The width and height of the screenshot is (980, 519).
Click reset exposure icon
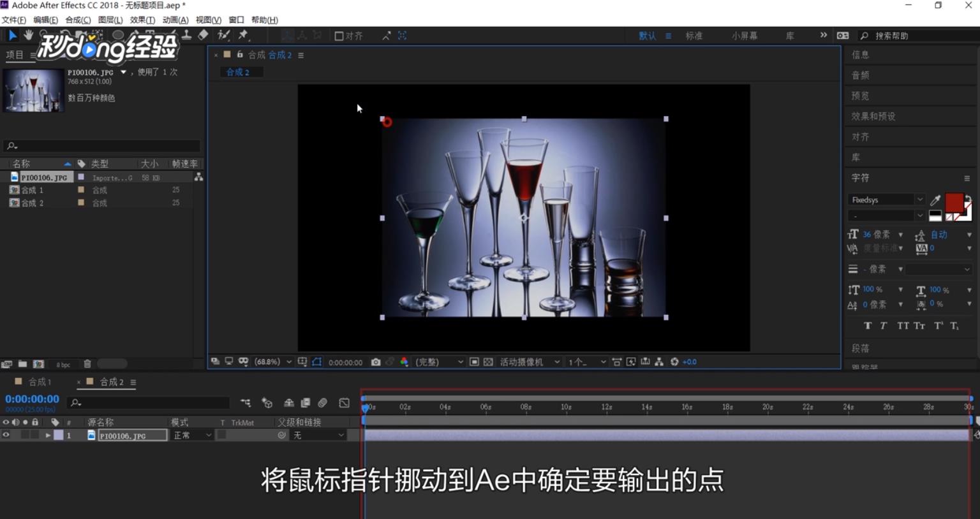674,362
